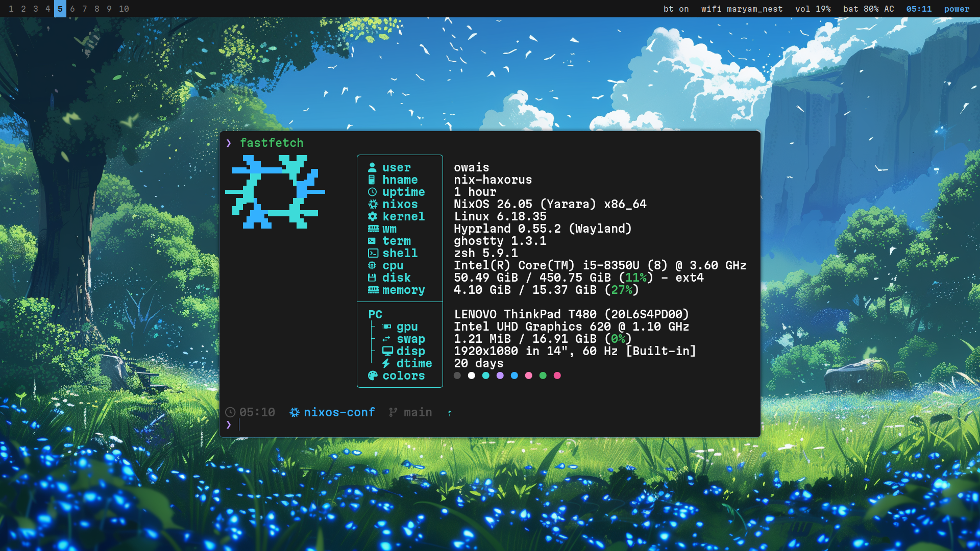Switch to workspace 3 in the bar

click(36, 9)
